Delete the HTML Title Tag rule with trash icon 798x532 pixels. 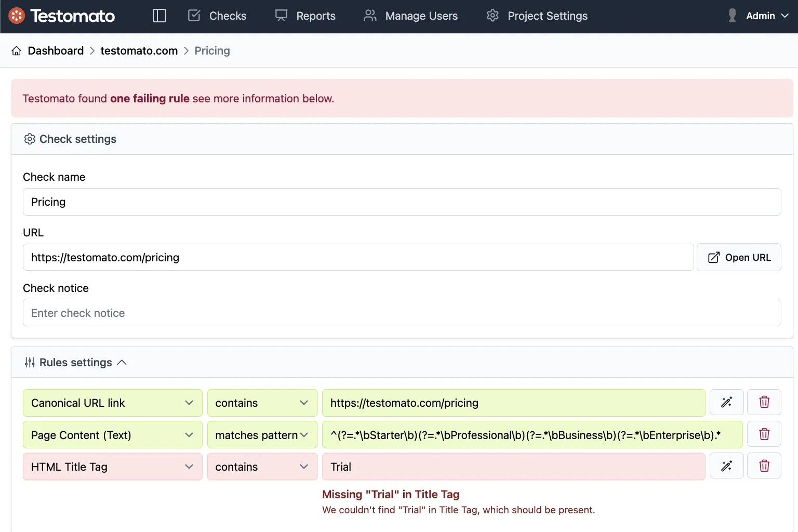pyautogui.click(x=764, y=465)
